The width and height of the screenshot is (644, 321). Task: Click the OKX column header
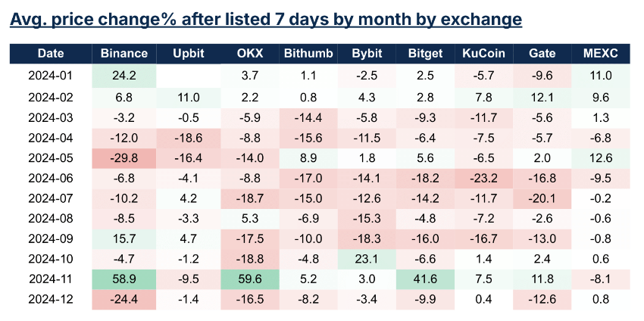point(249,54)
